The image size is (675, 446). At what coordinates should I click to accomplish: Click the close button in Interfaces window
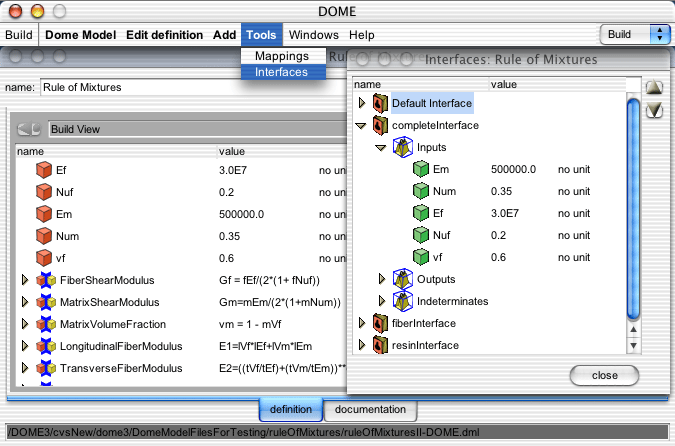tap(604, 375)
